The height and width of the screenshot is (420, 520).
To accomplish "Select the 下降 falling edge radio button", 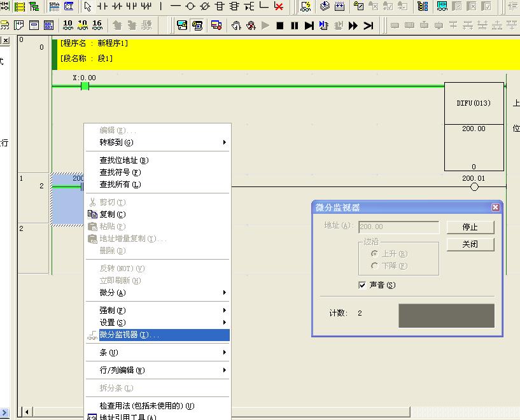I will click(374, 266).
